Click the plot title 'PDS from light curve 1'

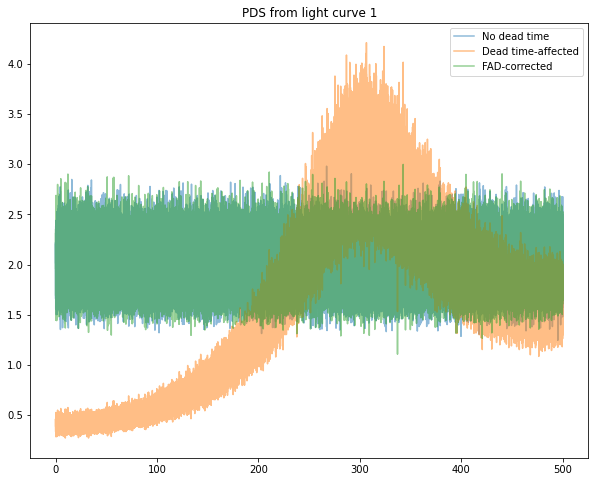[x=309, y=13]
